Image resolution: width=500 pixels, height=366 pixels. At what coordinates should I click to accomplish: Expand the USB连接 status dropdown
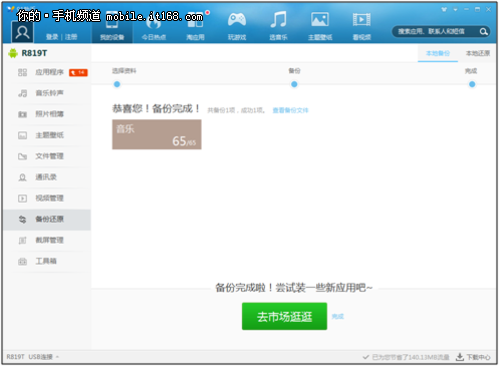[43, 357]
